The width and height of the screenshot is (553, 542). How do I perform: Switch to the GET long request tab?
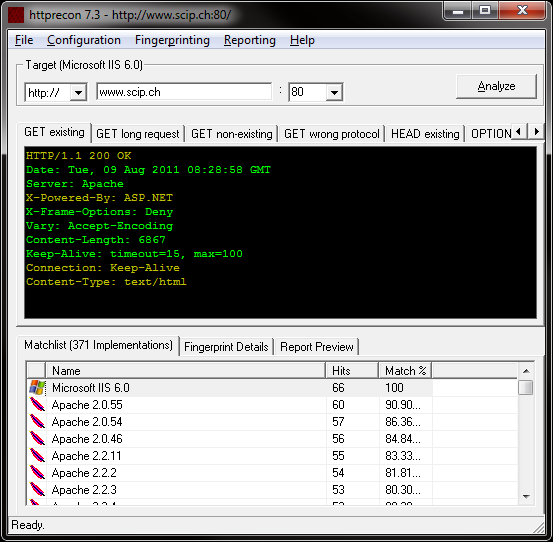(138, 134)
